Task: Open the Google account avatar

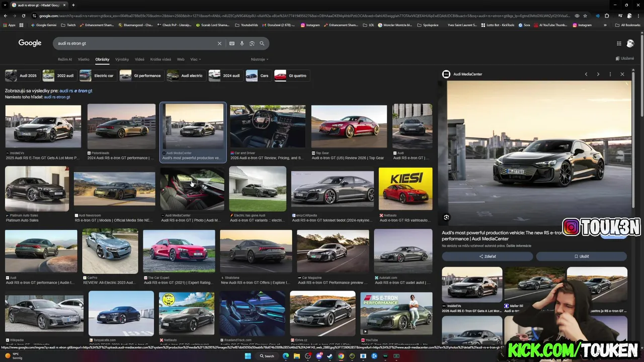Action: pos(630,44)
